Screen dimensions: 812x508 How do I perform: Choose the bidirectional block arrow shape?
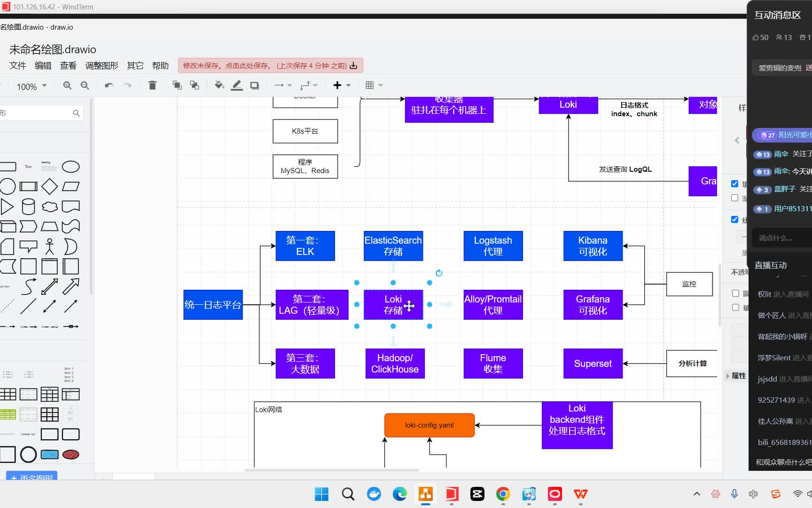(x=49, y=286)
